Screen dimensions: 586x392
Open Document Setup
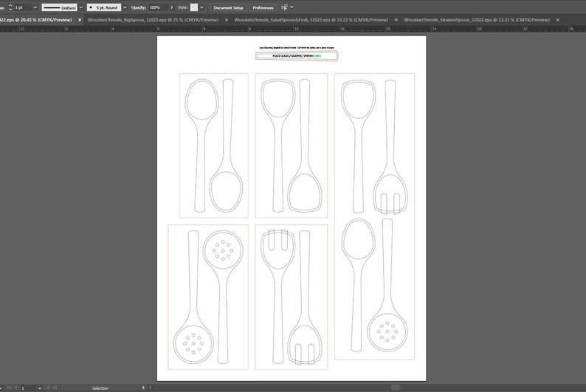pyautogui.click(x=228, y=7)
